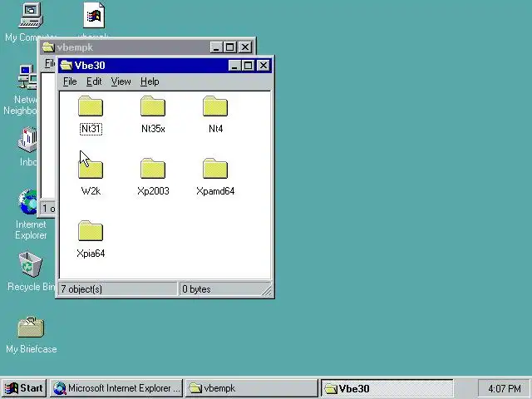Switch to Microsoft Internet Explorer taskbar button

pyautogui.click(x=116, y=388)
